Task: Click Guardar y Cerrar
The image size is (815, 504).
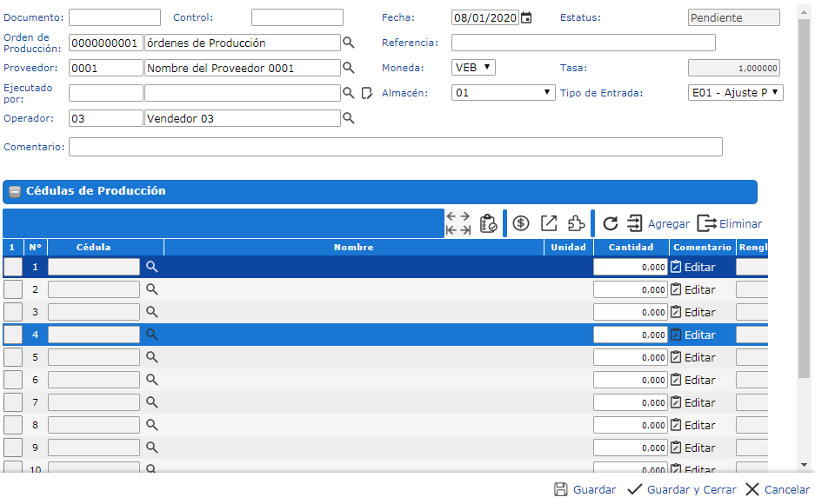Action: (682, 490)
